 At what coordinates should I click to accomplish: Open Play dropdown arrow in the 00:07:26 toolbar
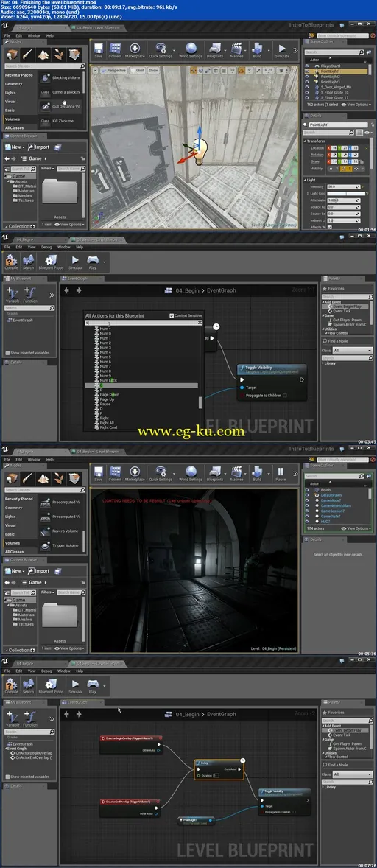click(104, 685)
